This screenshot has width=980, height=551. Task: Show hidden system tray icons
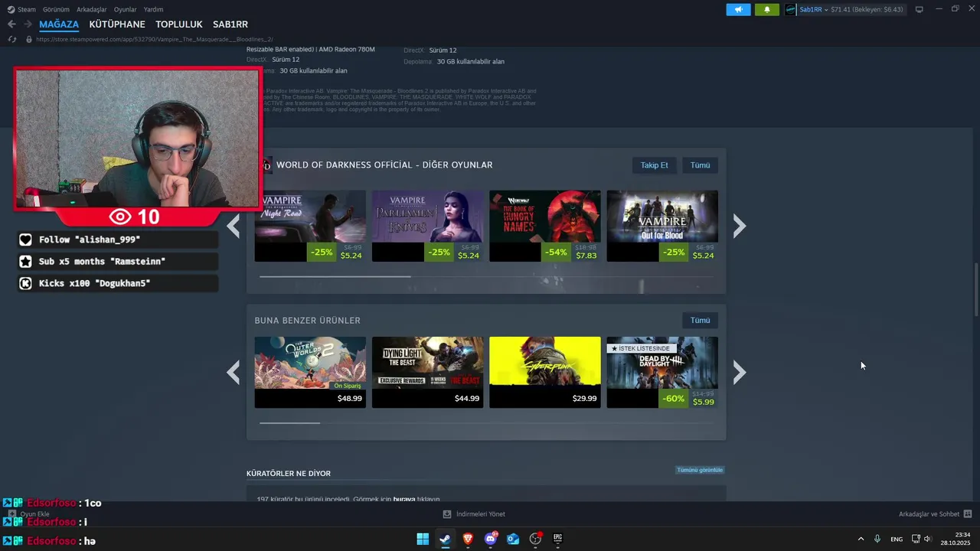pyautogui.click(x=861, y=539)
